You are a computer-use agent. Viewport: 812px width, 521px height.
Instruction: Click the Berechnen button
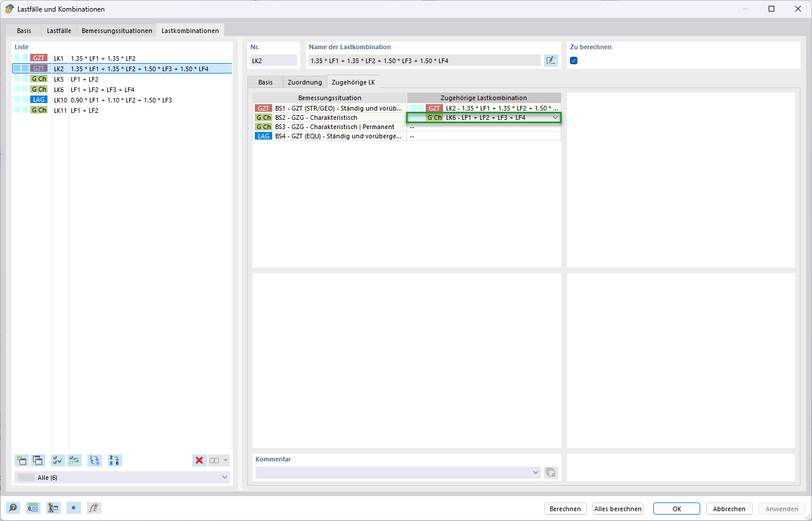click(565, 509)
